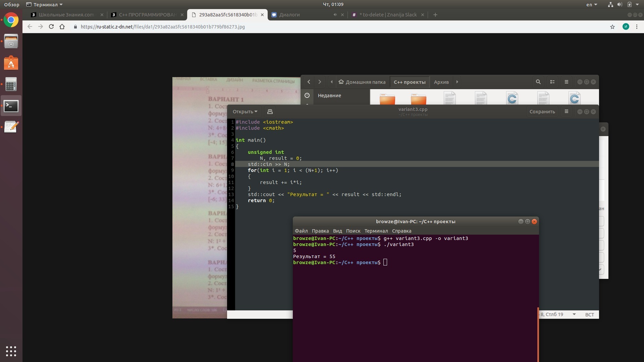
Task: Click the Text Editor dock icon
Action: tap(11, 127)
